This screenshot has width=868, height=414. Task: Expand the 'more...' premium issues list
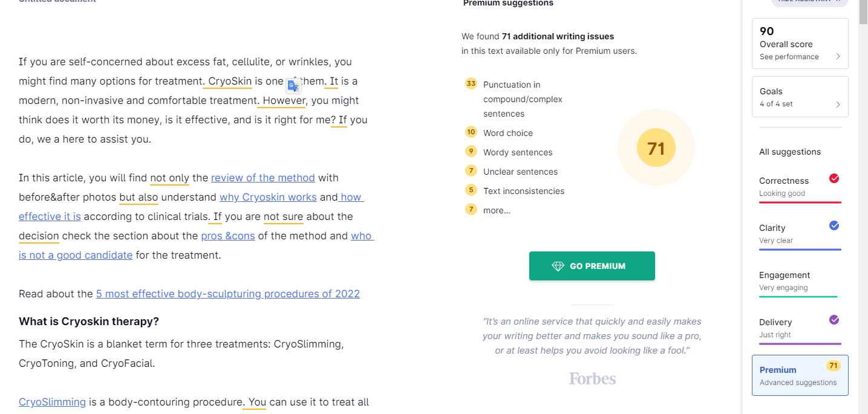497,210
